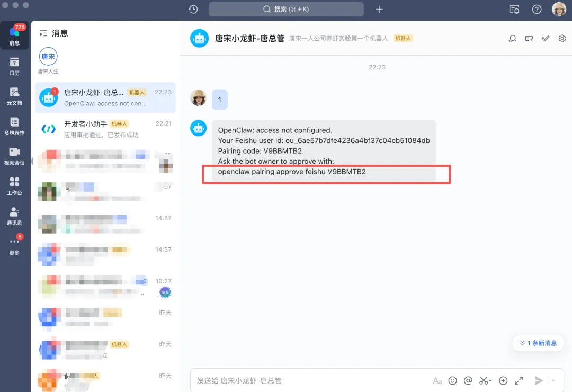Screen dimensions: 572x392
Task: Open Bitable (多维表格) in the sidebar
Action: tap(14, 126)
